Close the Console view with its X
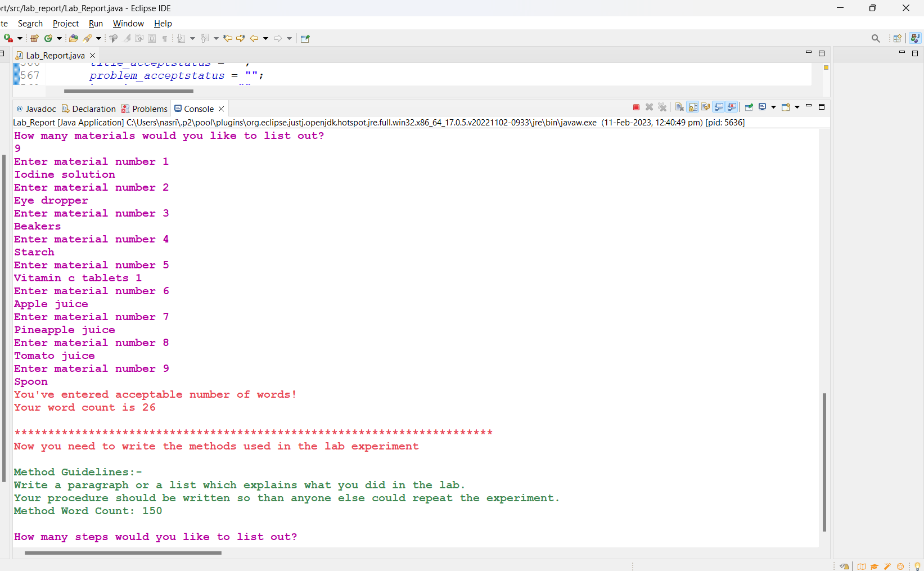 tap(221, 108)
